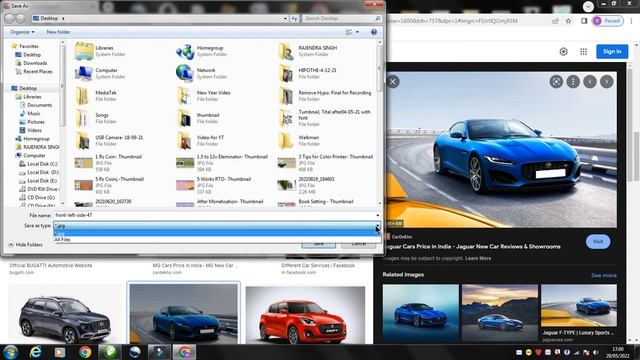Open the Libraries system folder icon
The image size is (640, 360).
[84, 51]
